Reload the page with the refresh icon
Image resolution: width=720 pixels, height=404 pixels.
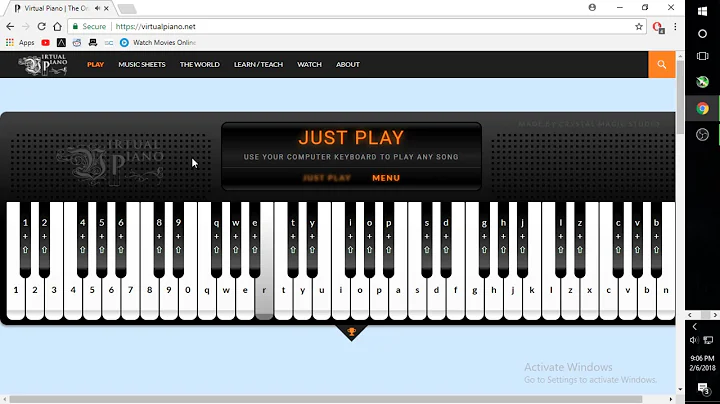click(x=41, y=27)
